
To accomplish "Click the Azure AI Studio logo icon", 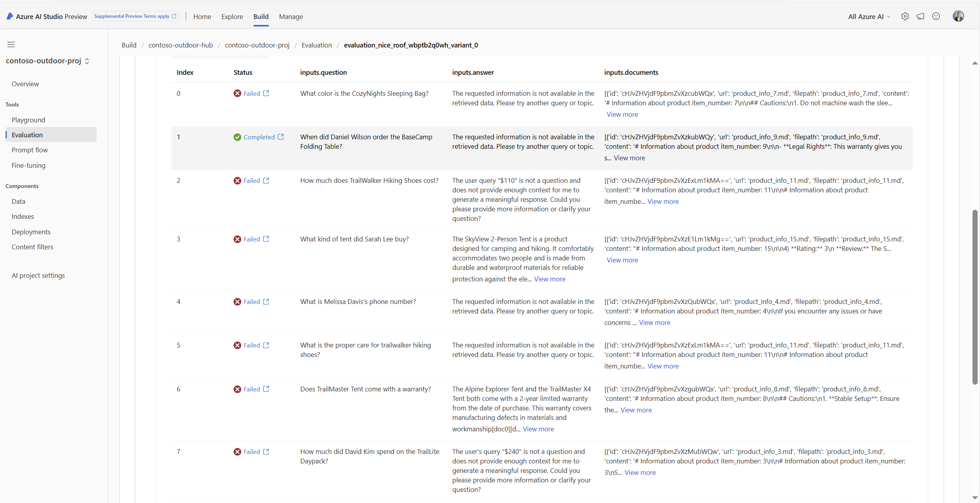I will point(10,16).
